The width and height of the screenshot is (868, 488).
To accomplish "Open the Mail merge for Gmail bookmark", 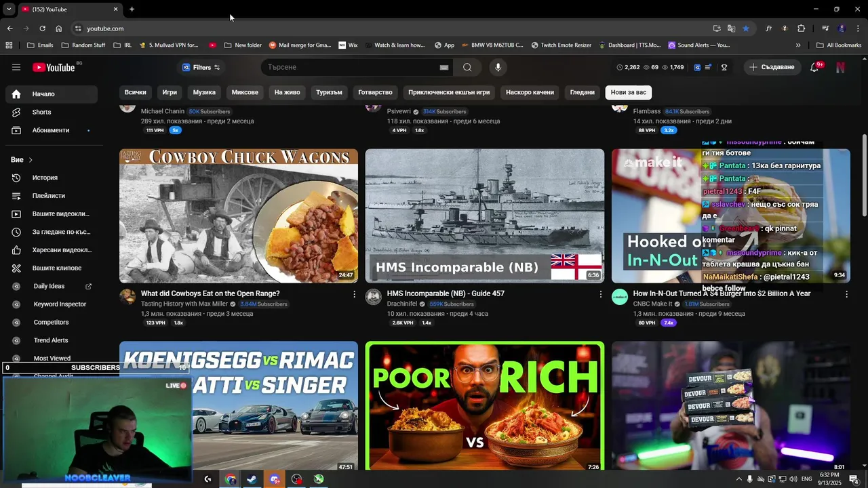I will 300,45.
